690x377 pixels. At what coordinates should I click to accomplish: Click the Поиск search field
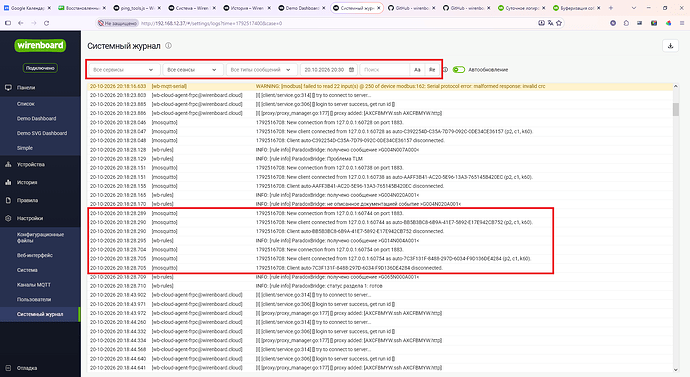click(385, 70)
